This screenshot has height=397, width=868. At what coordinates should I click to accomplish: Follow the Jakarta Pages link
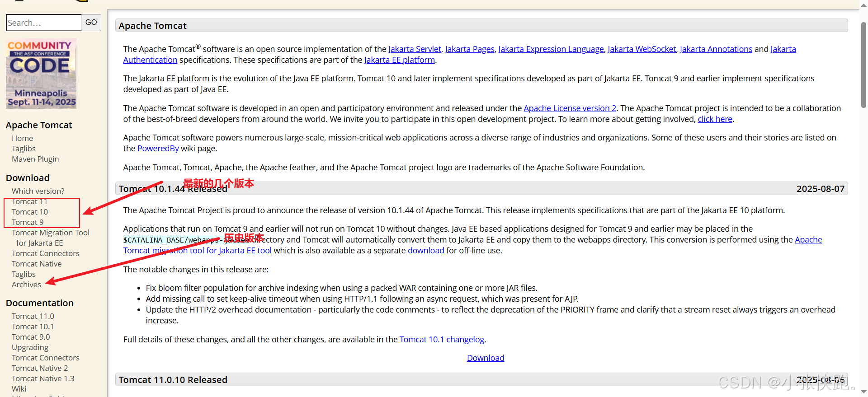tap(470, 49)
